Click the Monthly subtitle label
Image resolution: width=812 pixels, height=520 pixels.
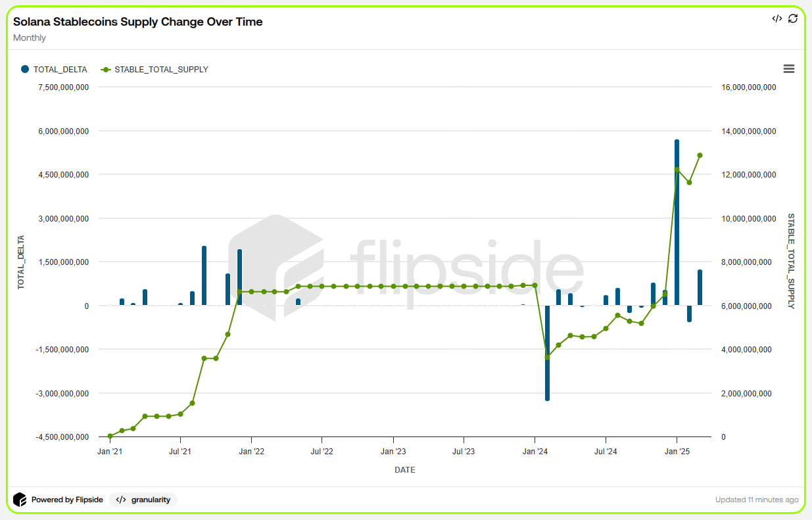[30, 38]
